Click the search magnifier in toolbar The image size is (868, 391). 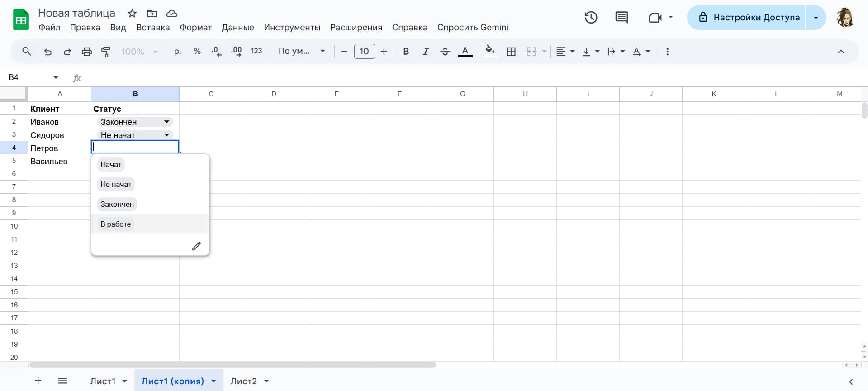click(27, 52)
